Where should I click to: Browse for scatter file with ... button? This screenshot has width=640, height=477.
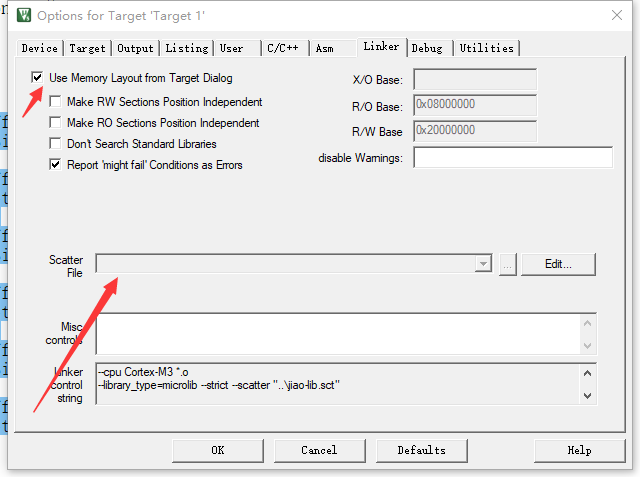508,264
